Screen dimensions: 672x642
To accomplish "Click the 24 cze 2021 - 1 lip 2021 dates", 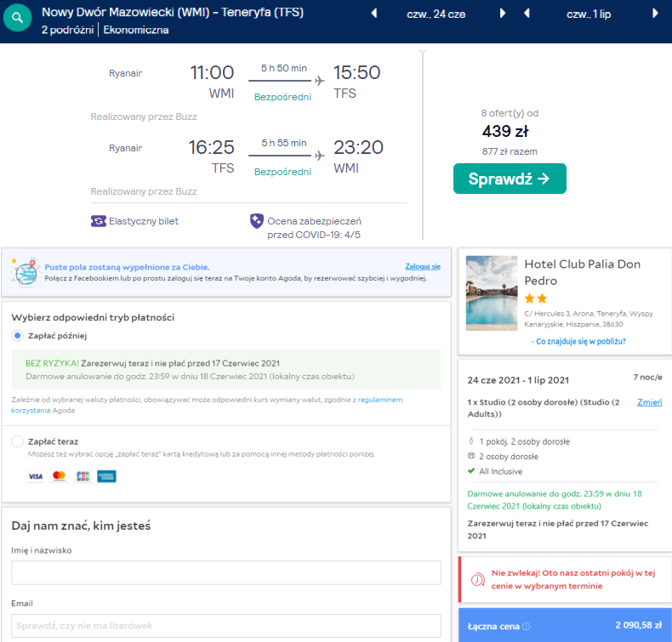I will pos(518,380).
